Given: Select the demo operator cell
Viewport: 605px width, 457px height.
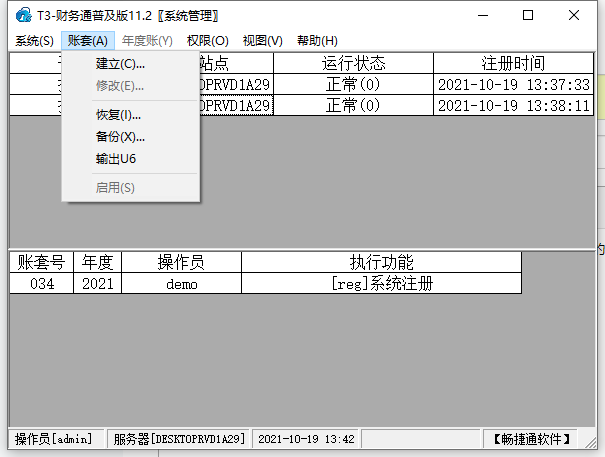Looking at the screenshot, I should 181,284.
